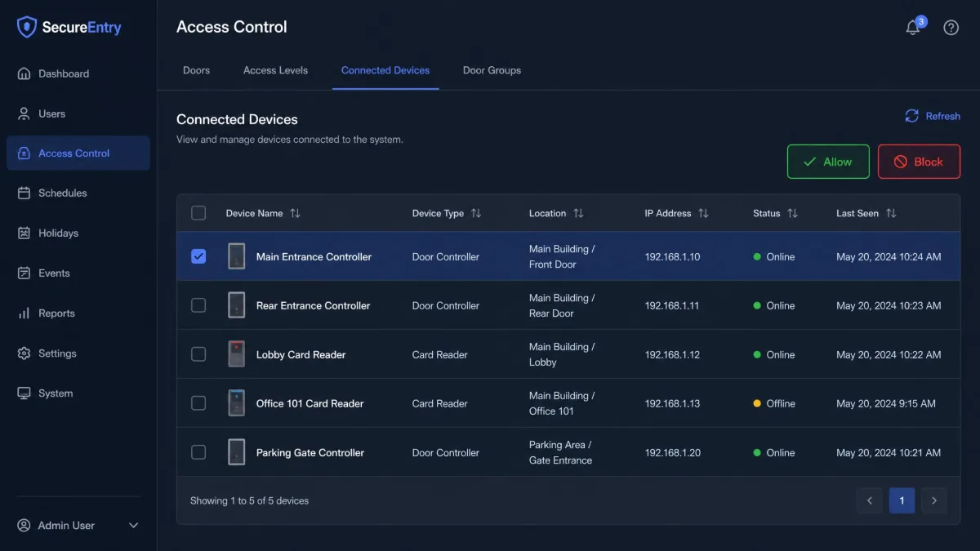The width and height of the screenshot is (980, 551).
Task: Open Settings in sidebar
Action: (78, 353)
